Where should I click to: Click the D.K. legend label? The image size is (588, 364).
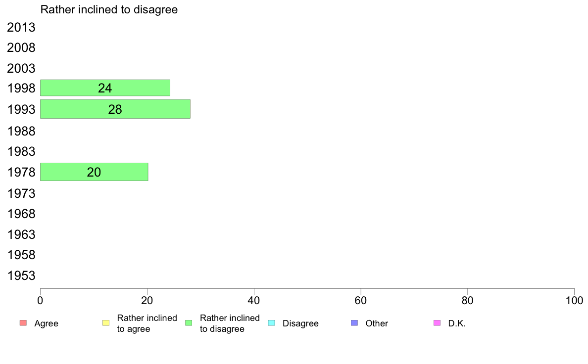click(x=457, y=323)
